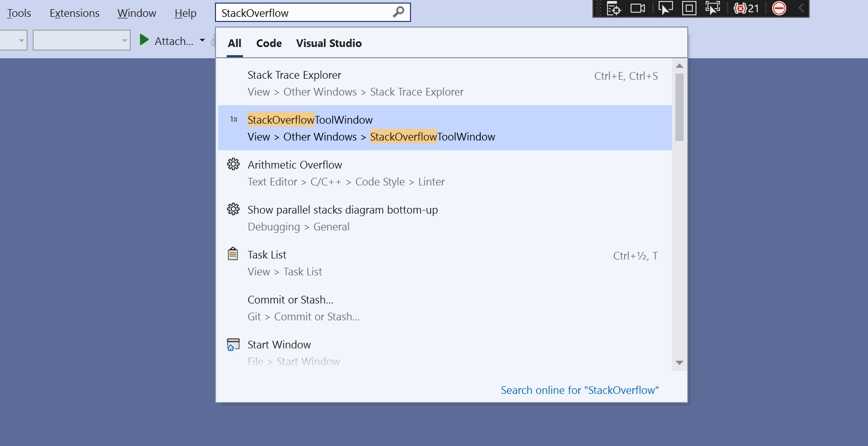Toggle Track Focused Element icon
This screenshot has height=446, width=868.
(712, 8)
